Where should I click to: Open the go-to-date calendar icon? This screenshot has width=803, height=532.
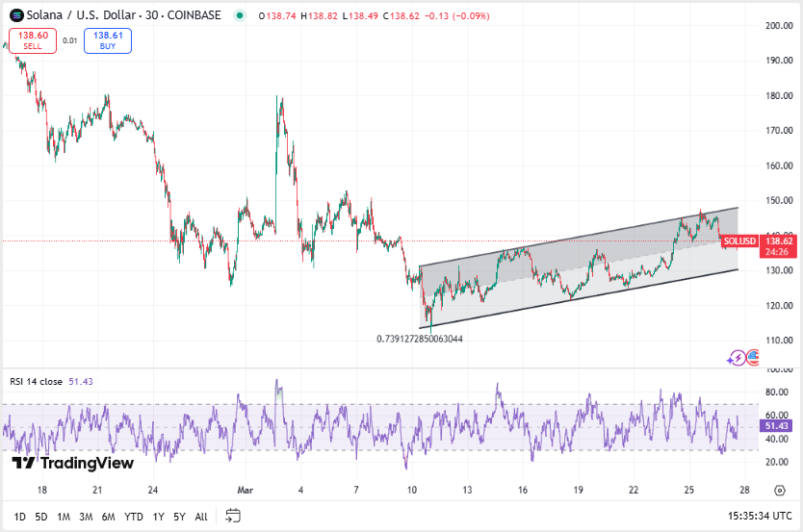click(x=233, y=515)
